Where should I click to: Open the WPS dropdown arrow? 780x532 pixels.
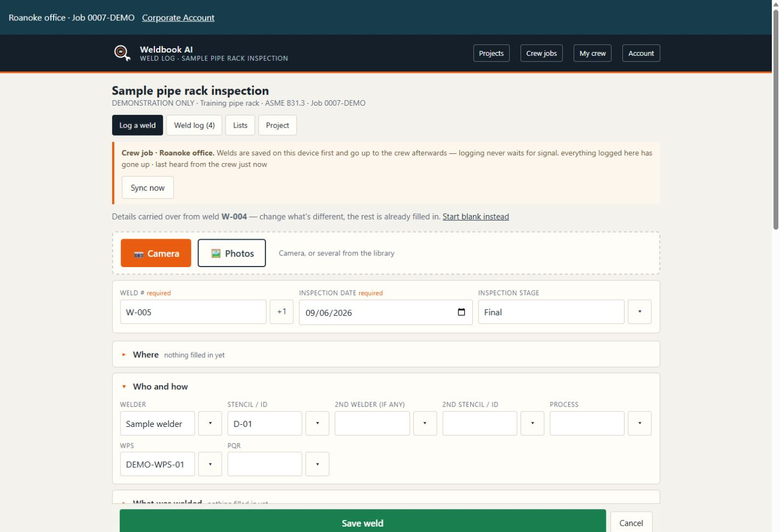pyautogui.click(x=210, y=464)
